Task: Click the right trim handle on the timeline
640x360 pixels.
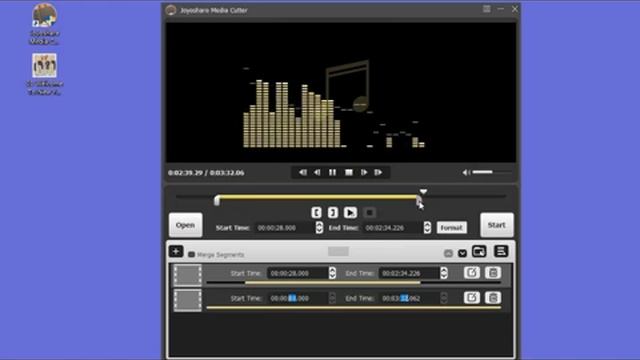Action: coord(418,200)
